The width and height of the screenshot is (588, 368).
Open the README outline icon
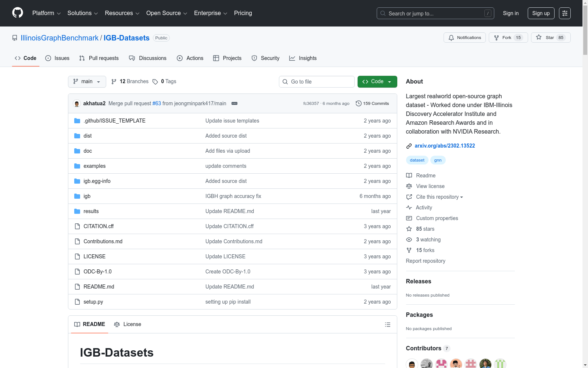[x=387, y=325]
